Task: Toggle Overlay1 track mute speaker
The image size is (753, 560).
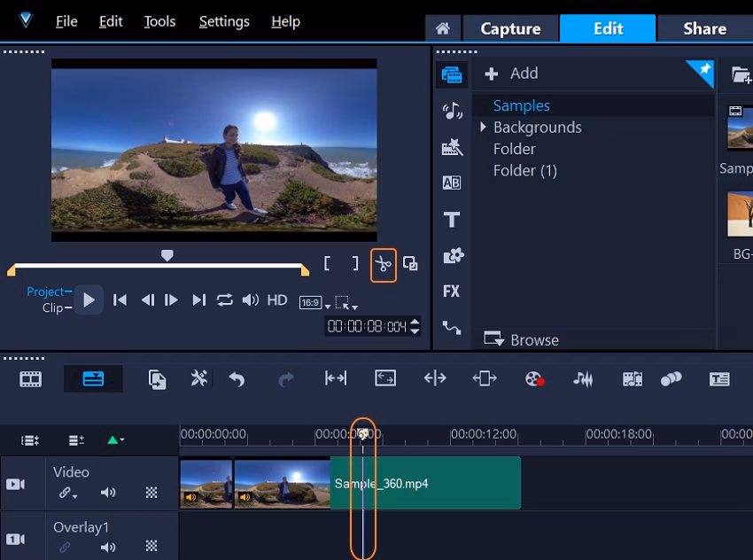Action: point(108,548)
